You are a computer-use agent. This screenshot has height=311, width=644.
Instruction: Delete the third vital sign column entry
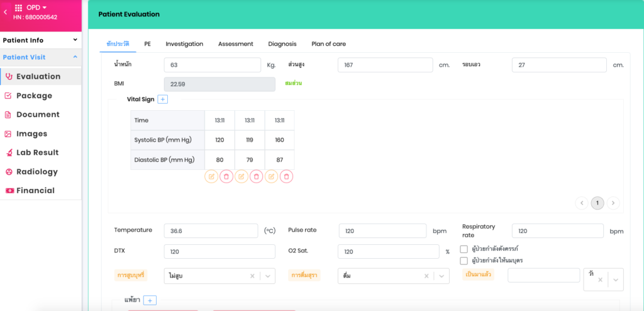(x=287, y=177)
